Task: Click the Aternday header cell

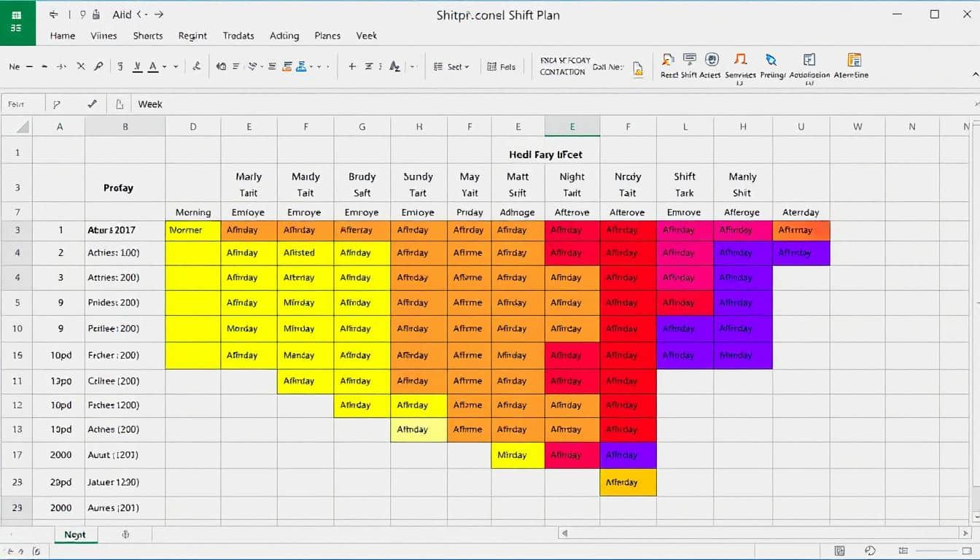Action: pos(801,212)
